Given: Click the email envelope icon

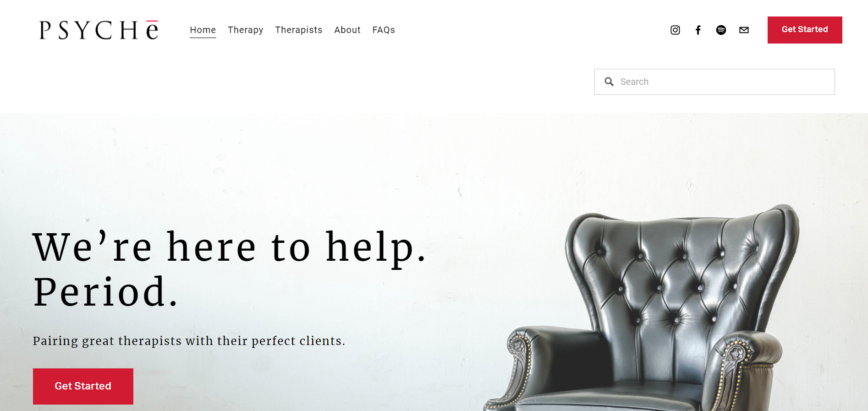Looking at the screenshot, I should click(744, 30).
